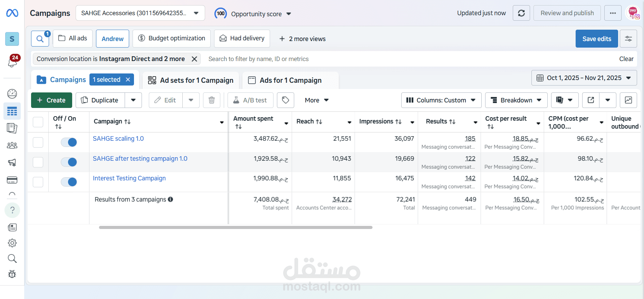Open Ads reporting icon in sidebar

[12, 128]
